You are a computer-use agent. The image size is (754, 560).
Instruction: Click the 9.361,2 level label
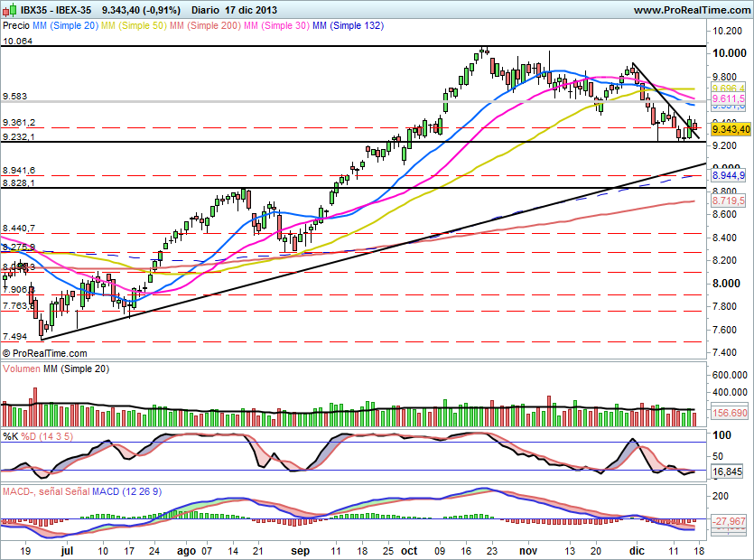(19, 123)
